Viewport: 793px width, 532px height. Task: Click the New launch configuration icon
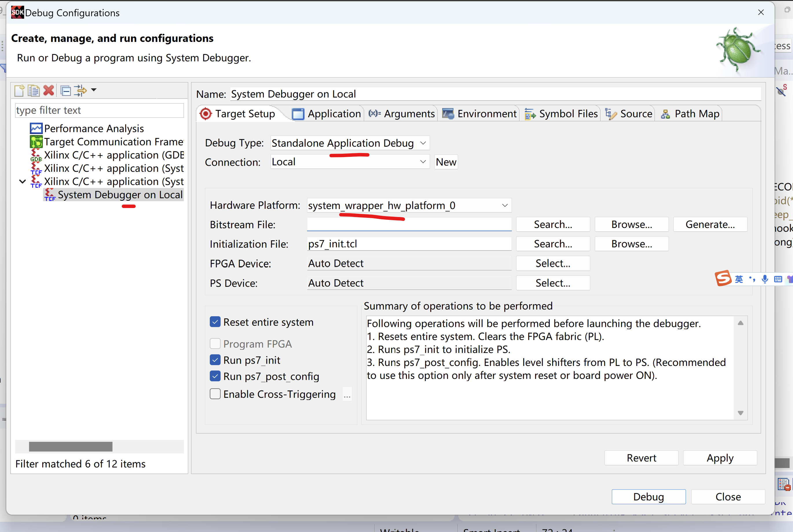coord(19,91)
